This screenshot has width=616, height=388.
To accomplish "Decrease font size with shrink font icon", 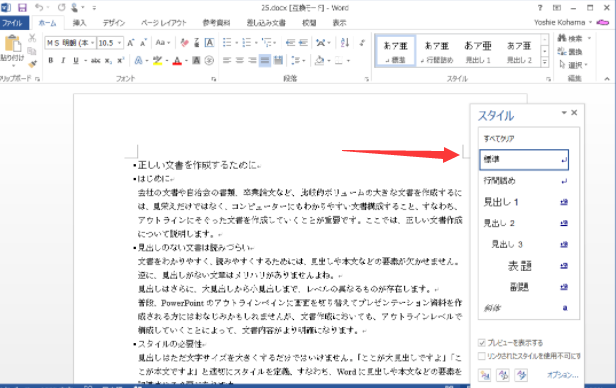I will (143, 43).
